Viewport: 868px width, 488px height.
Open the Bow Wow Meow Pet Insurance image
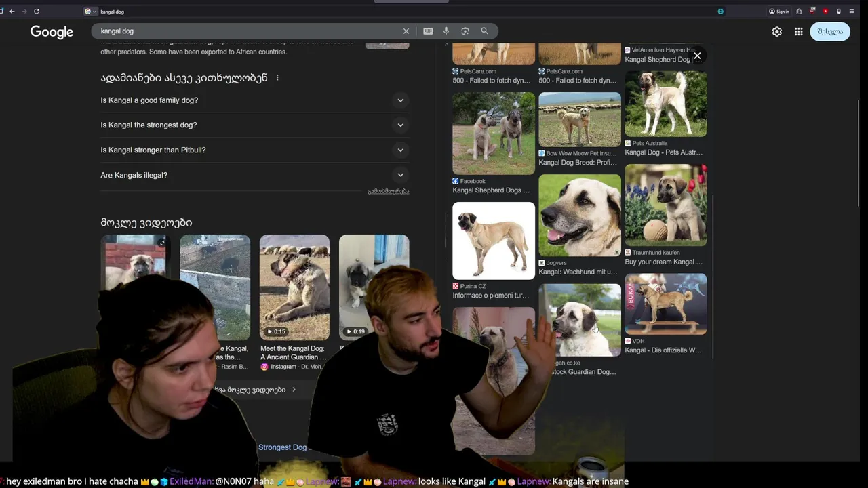point(580,119)
